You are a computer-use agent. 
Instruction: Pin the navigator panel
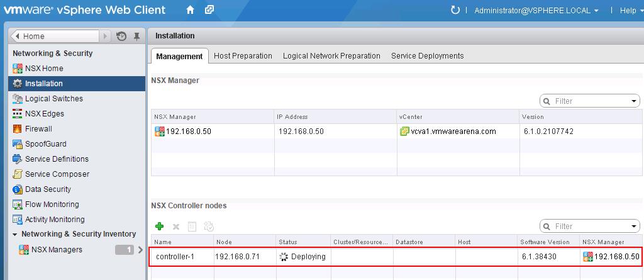[136, 36]
